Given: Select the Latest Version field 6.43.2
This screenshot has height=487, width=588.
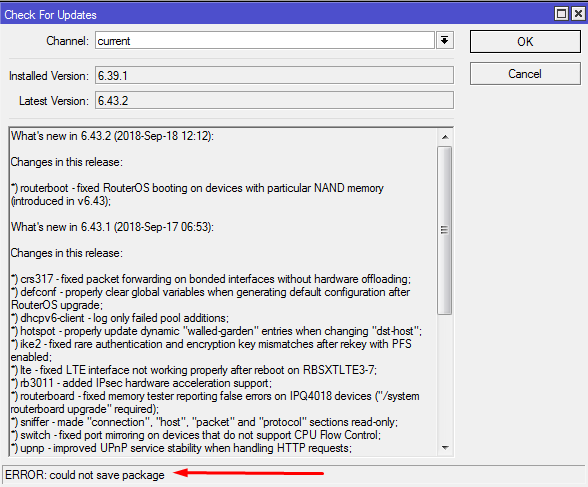Looking at the screenshot, I should click(274, 100).
